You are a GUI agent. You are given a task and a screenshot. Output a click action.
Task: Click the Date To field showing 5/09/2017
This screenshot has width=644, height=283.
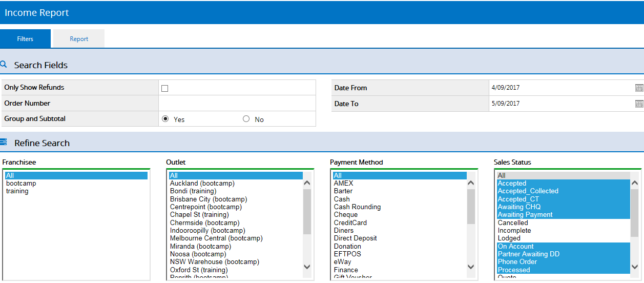point(561,104)
